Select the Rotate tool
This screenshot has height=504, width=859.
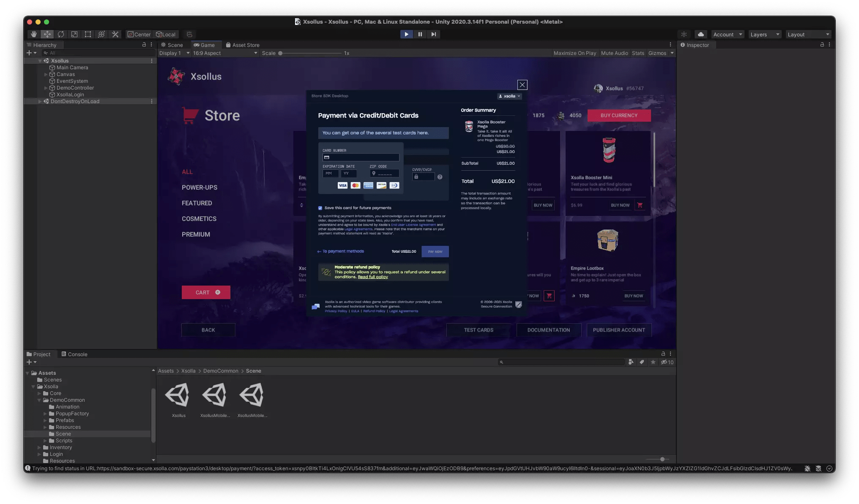click(x=61, y=34)
